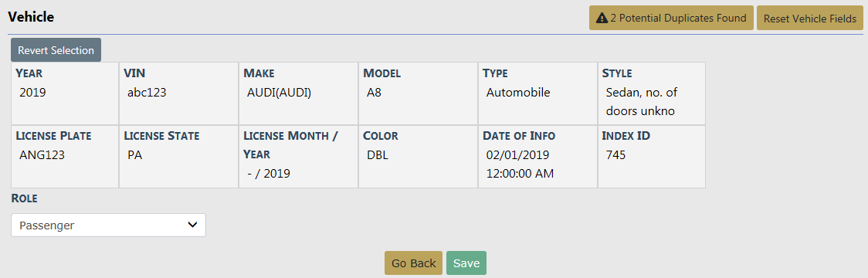Open 2 Potential Duplicates Found
Screen dimensions: 868x278
point(672,19)
